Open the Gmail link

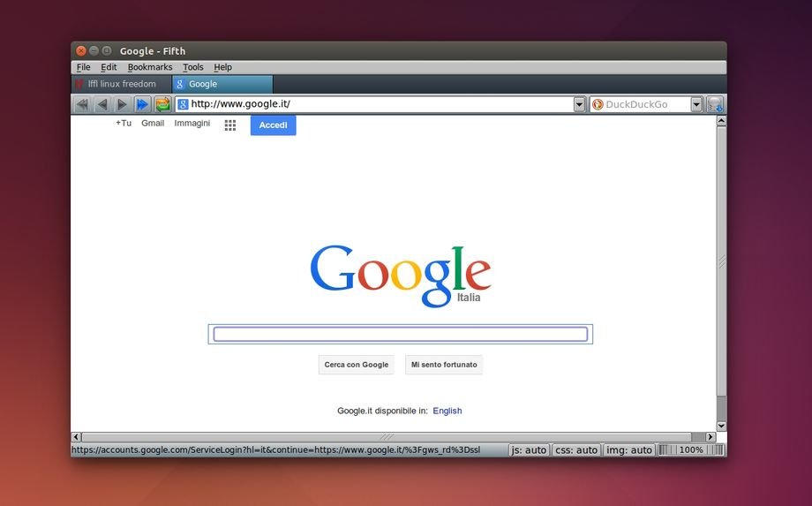[x=153, y=124]
